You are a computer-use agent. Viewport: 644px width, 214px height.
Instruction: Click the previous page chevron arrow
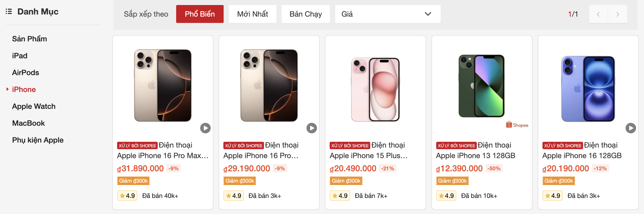coord(598,14)
